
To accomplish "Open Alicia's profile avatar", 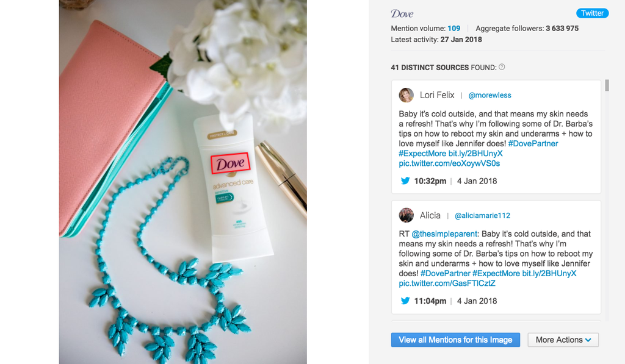I will coord(406,215).
